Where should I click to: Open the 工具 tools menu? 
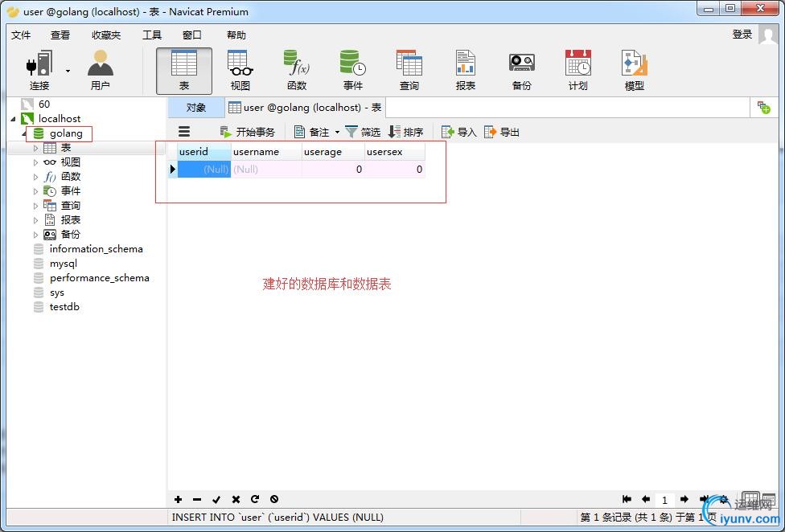click(x=152, y=35)
